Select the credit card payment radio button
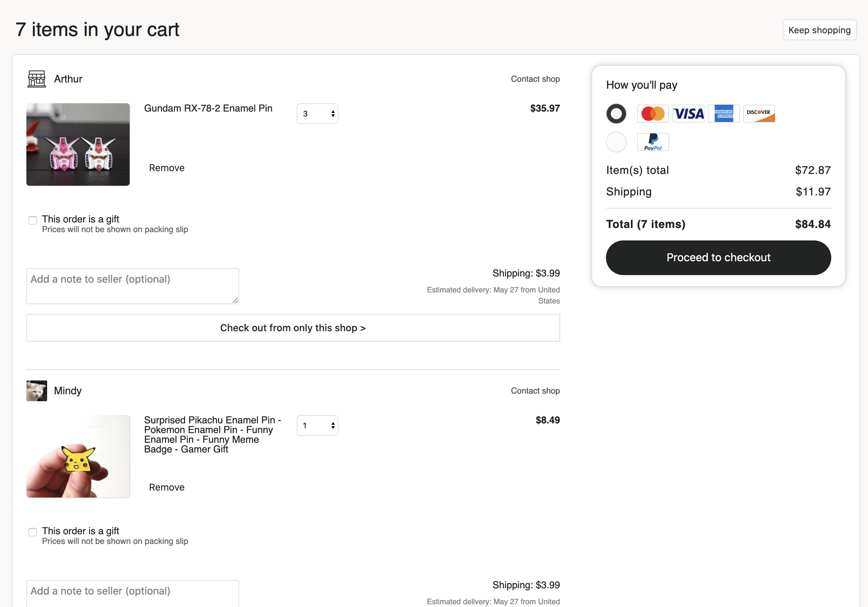 tap(616, 113)
